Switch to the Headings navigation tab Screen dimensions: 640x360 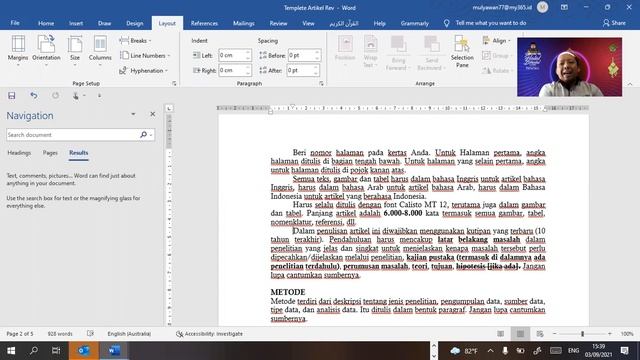pos(19,153)
